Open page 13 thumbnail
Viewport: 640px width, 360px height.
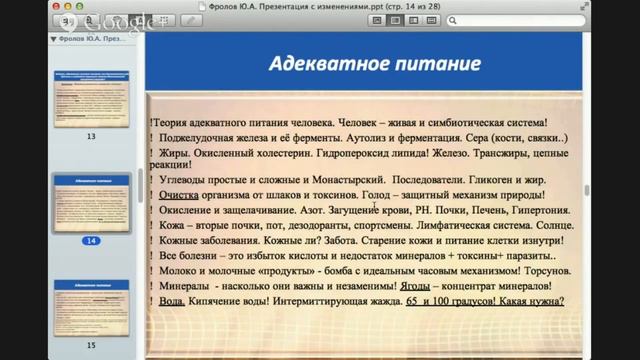click(x=91, y=99)
